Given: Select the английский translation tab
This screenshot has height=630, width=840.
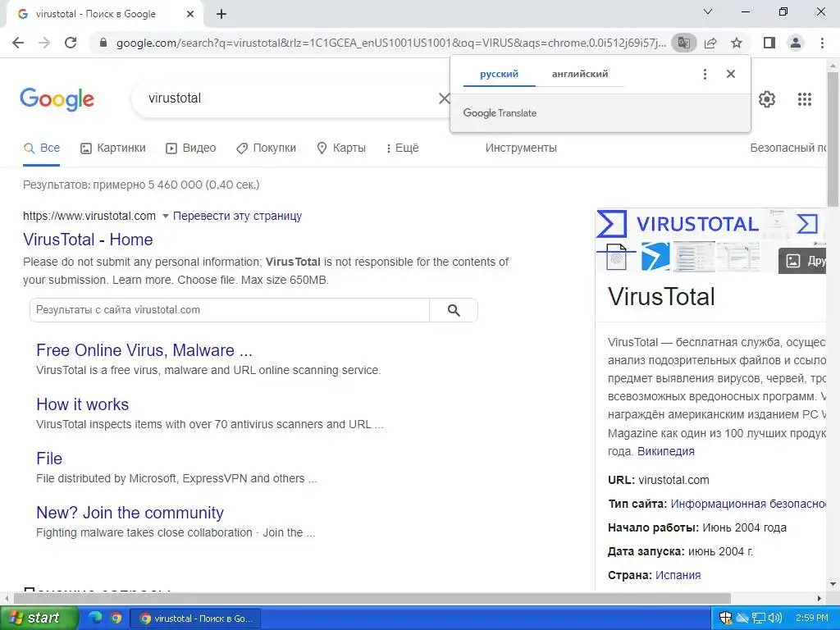Looking at the screenshot, I should pyautogui.click(x=580, y=74).
